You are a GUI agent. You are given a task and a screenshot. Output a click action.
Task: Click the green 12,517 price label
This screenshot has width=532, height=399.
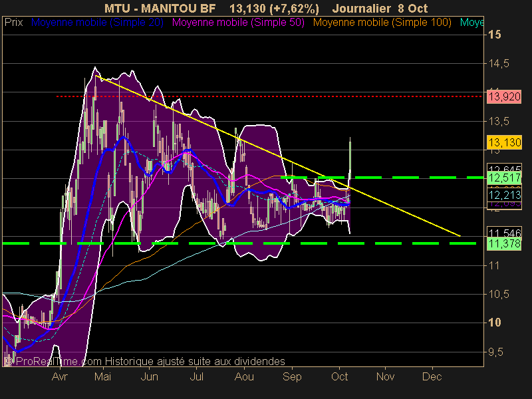[x=504, y=178]
